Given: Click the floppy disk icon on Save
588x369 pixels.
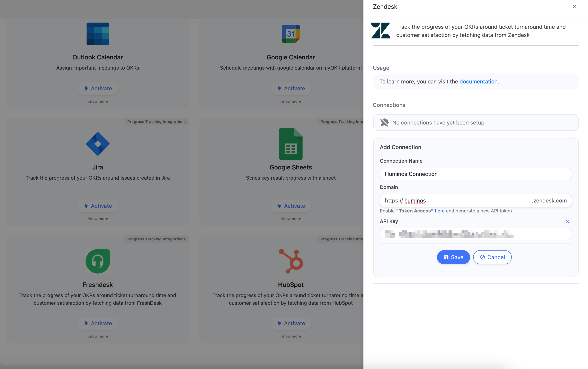Looking at the screenshot, I should [446, 257].
